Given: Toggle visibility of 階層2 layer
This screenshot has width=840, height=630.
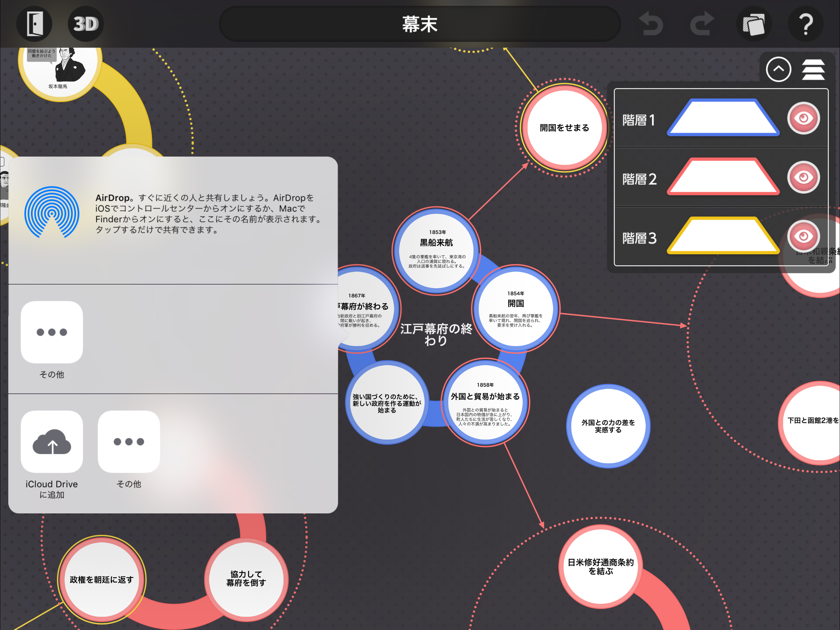Looking at the screenshot, I should coord(803,177).
